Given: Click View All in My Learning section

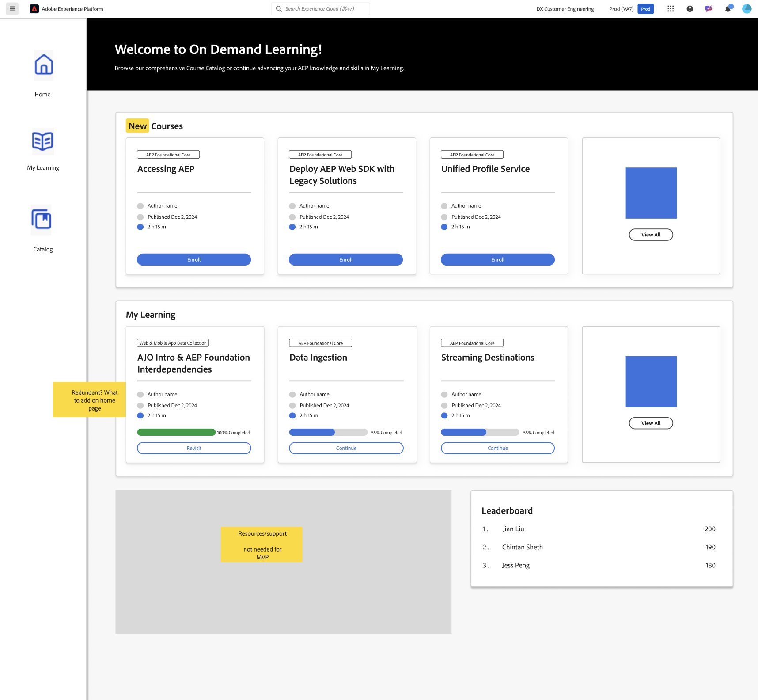Looking at the screenshot, I should pyautogui.click(x=651, y=423).
